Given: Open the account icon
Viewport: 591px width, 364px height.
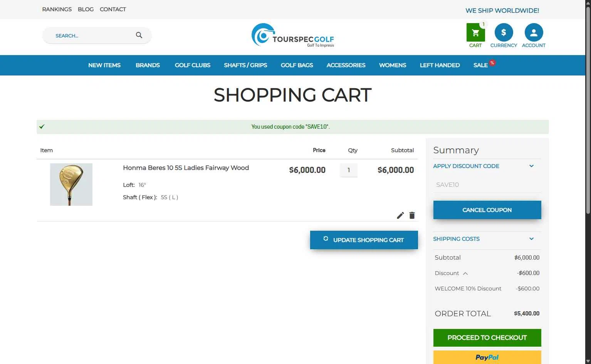Looking at the screenshot, I should (534, 33).
